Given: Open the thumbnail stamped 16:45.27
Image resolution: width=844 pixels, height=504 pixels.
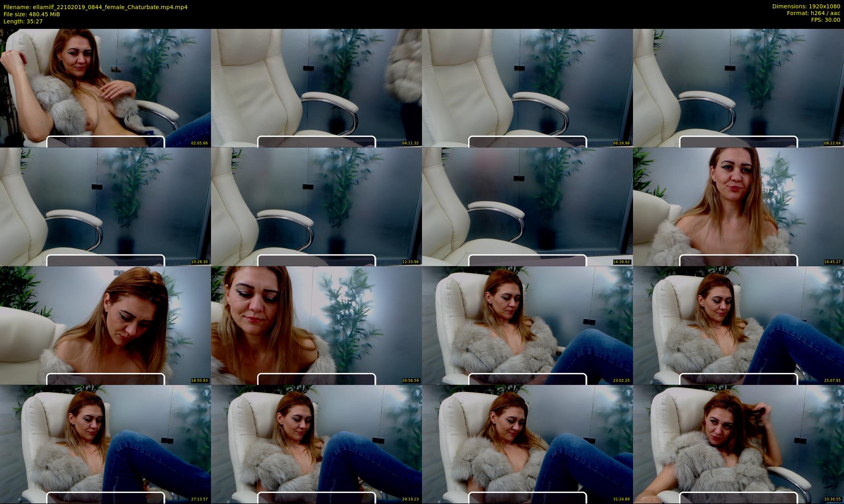Looking at the screenshot, I should 738,207.
